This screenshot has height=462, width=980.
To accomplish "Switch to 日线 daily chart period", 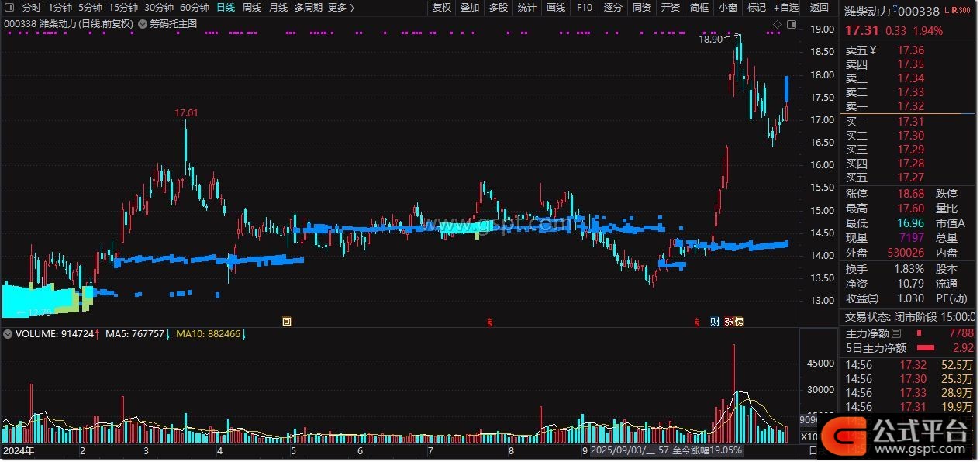I will tap(226, 8).
